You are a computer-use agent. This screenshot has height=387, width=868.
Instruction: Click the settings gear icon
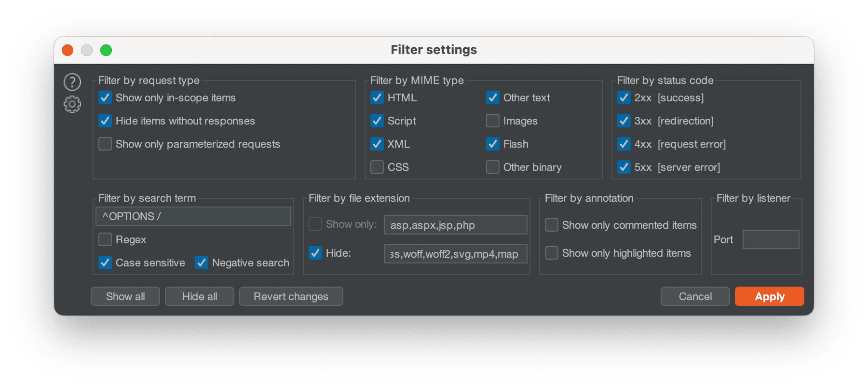click(72, 104)
